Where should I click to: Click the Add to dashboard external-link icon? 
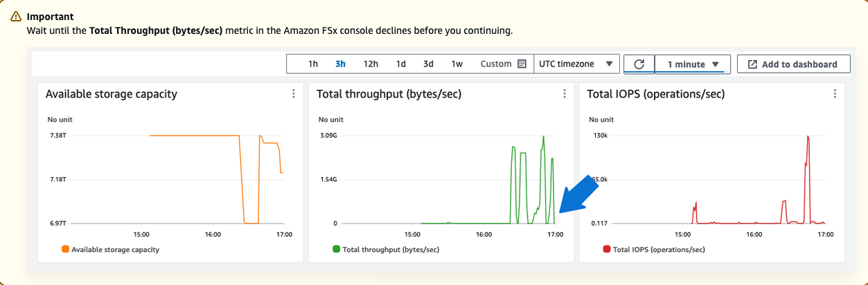click(x=752, y=64)
